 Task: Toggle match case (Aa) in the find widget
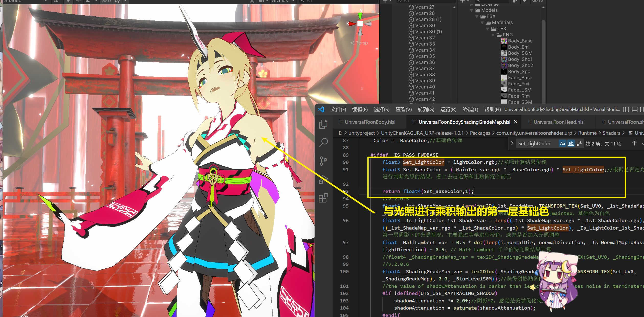562,143
